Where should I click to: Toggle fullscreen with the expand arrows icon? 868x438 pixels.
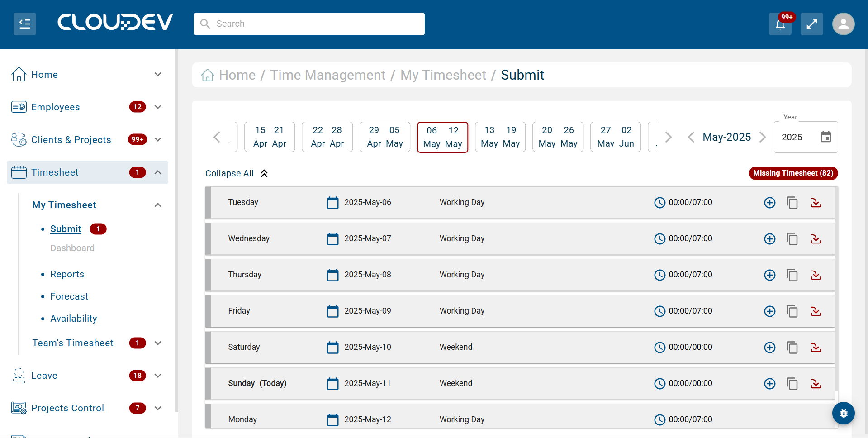(x=811, y=24)
